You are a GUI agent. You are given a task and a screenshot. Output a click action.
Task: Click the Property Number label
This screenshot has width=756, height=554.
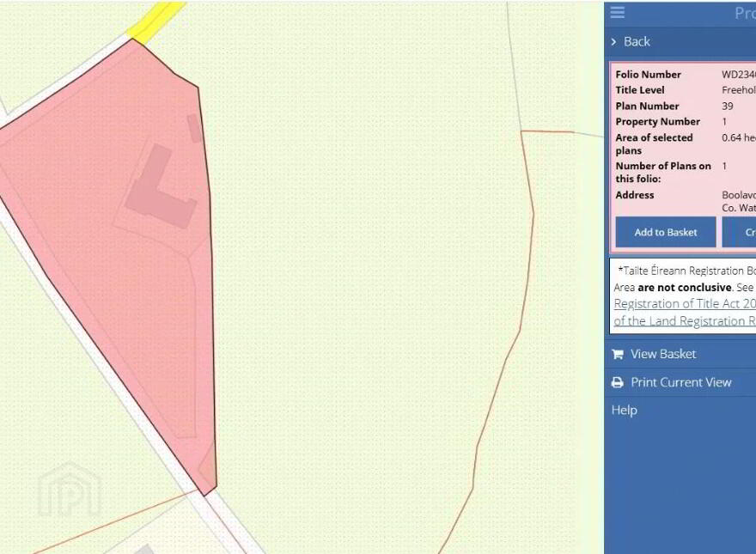click(x=658, y=121)
